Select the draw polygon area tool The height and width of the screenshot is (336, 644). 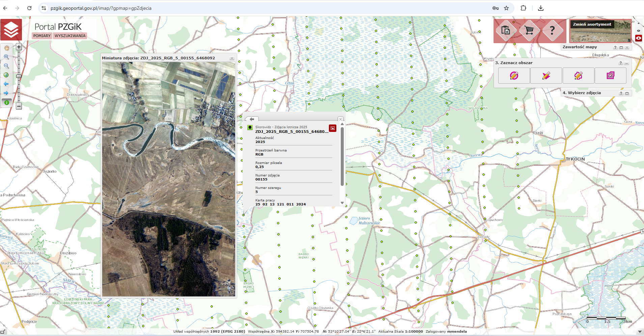coord(546,76)
